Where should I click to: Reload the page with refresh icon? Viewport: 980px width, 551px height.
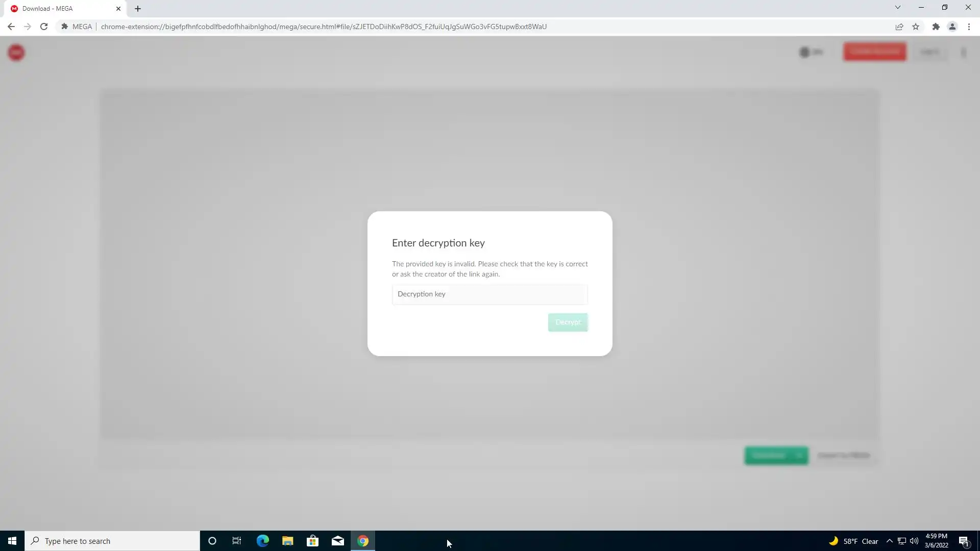(x=44, y=27)
